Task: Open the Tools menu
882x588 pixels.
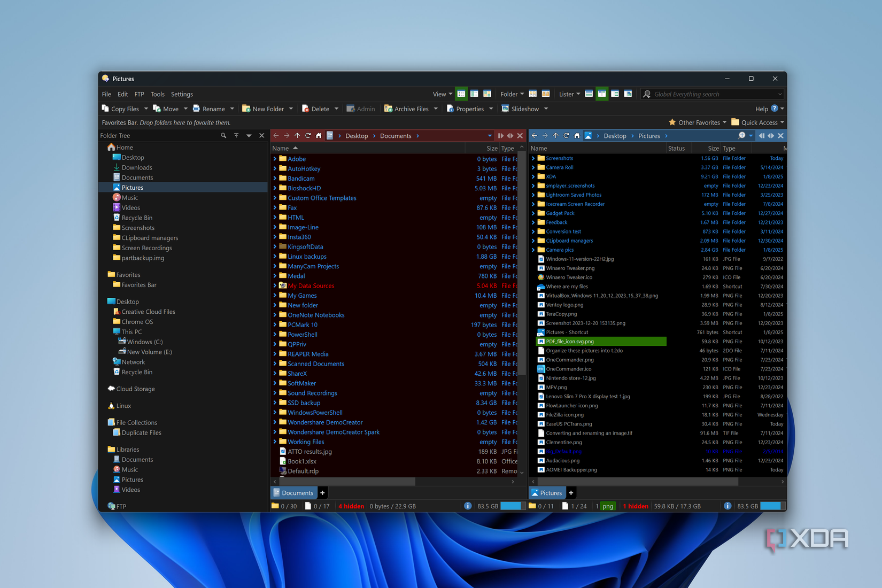Action: (x=157, y=94)
